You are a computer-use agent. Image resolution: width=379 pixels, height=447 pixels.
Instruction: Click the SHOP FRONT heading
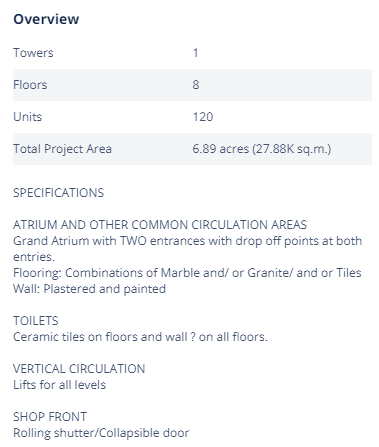click(x=50, y=417)
